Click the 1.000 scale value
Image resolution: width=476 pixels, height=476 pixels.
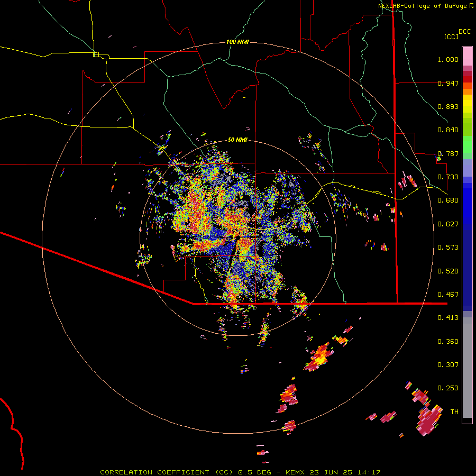pyautogui.click(x=448, y=59)
